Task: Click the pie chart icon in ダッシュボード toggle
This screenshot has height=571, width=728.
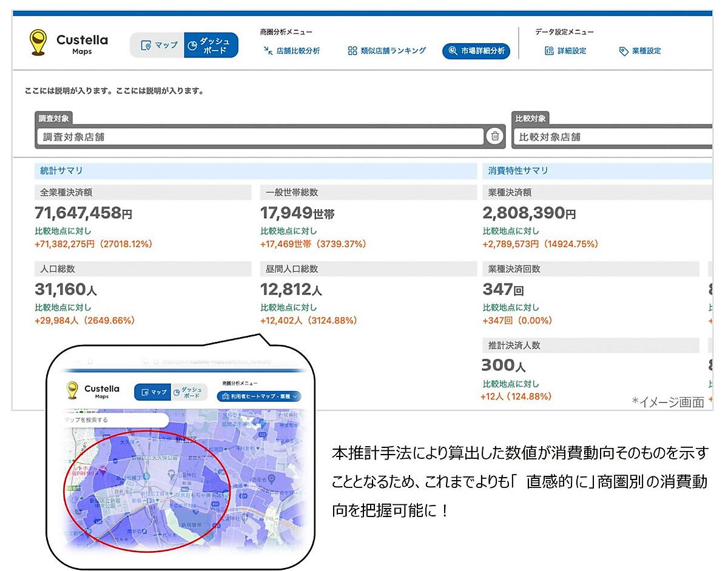Action: (x=192, y=45)
